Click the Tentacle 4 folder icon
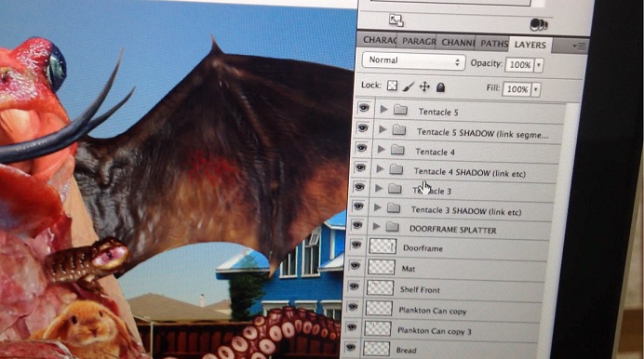 tap(397, 150)
